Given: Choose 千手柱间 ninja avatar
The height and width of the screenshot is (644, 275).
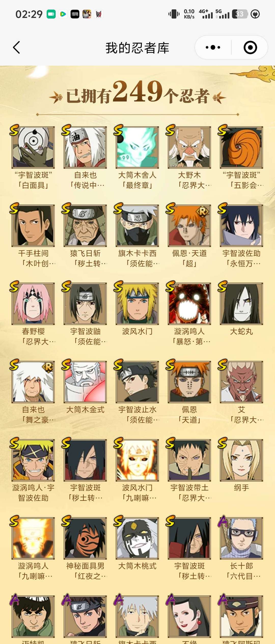Looking at the screenshot, I should pyautogui.click(x=33, y=226).
